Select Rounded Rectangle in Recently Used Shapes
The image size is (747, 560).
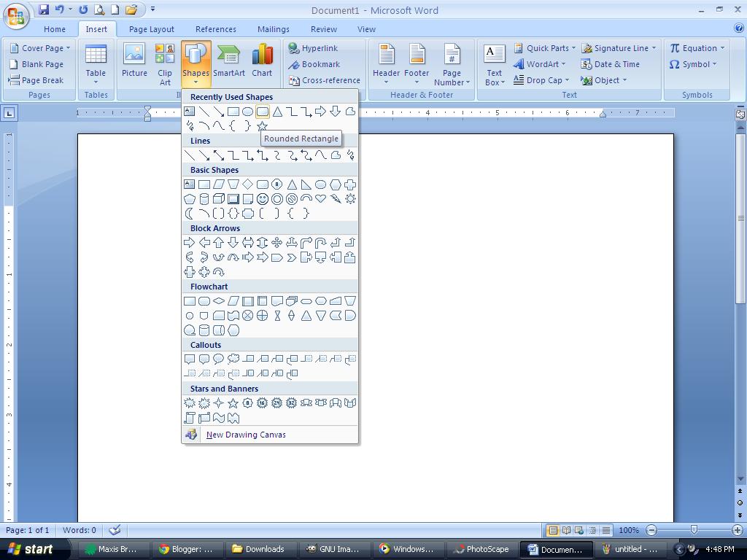263,112
